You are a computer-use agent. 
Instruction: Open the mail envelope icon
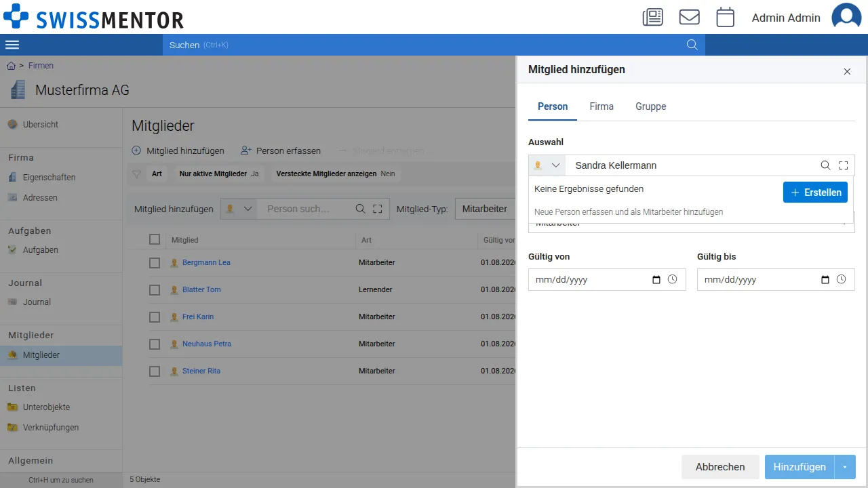[x=690, y=17]
